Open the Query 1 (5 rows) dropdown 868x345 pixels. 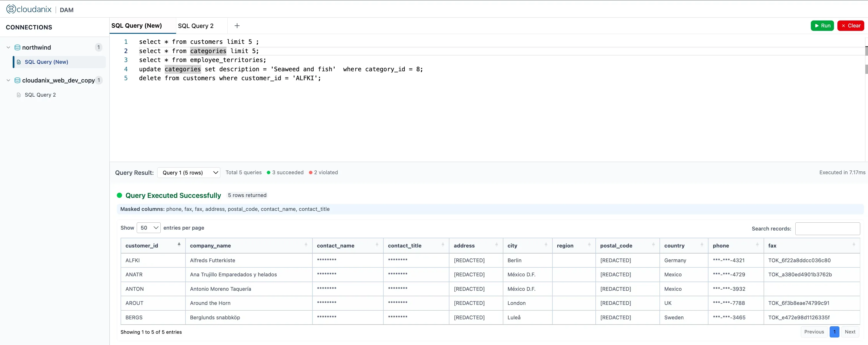coord(188,172)
